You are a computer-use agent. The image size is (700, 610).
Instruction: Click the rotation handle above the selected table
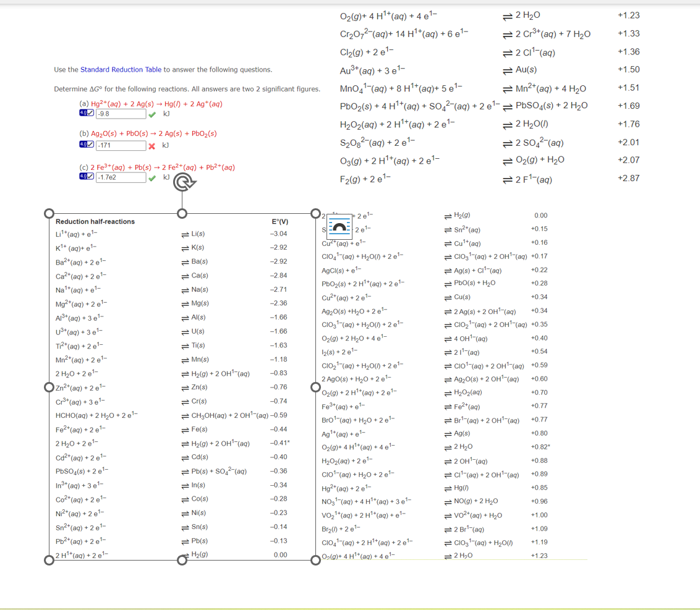[x=184, y=182]
